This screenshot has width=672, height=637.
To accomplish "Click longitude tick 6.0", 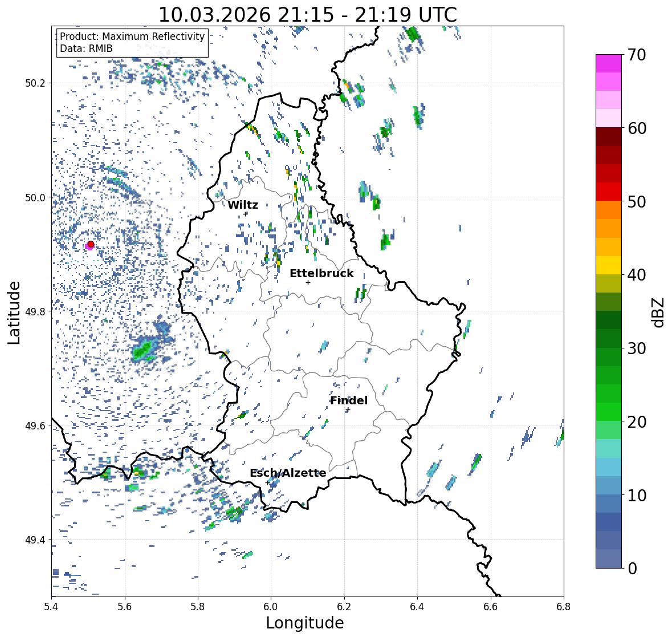I will [x=271, y=606].
